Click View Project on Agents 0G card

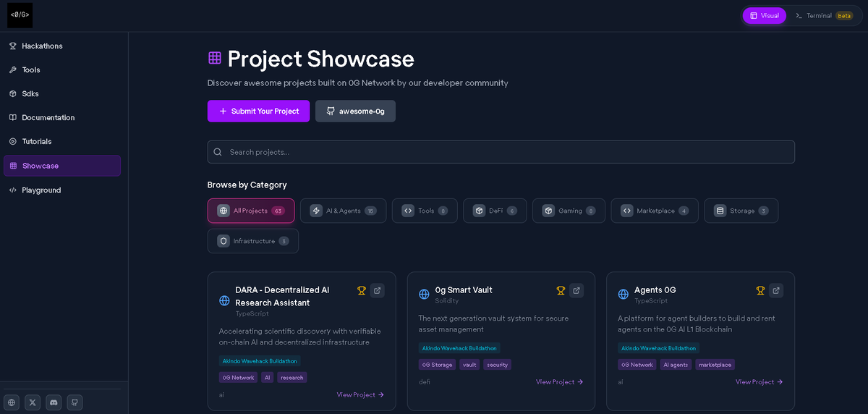(x=759, y=381)
